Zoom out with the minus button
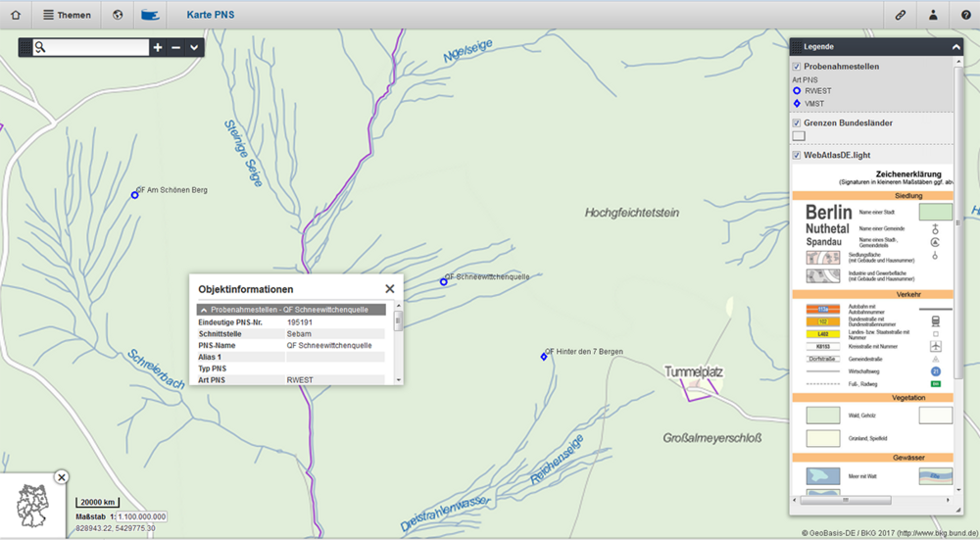Screen dimensions: 980x540 176,47
